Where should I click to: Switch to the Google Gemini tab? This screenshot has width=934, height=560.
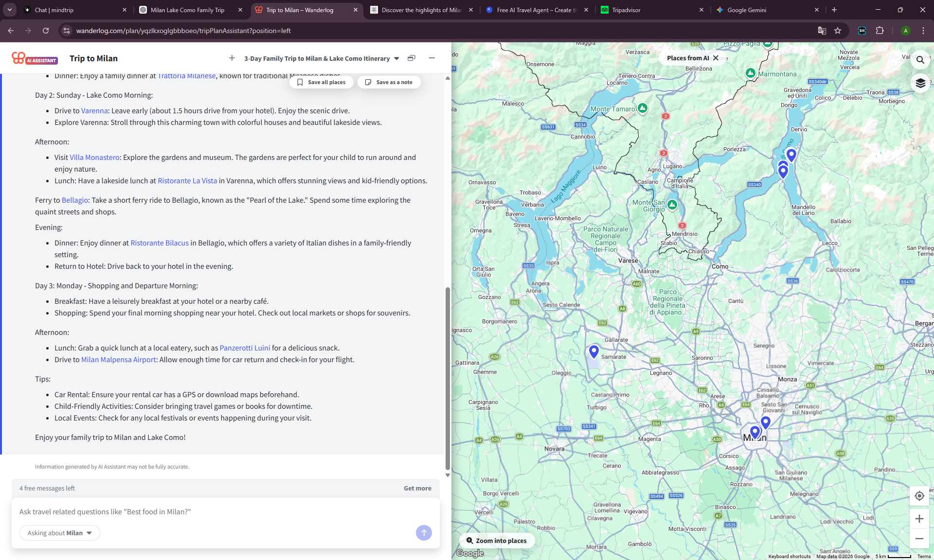pyautogui.click(x=747, y=10)
